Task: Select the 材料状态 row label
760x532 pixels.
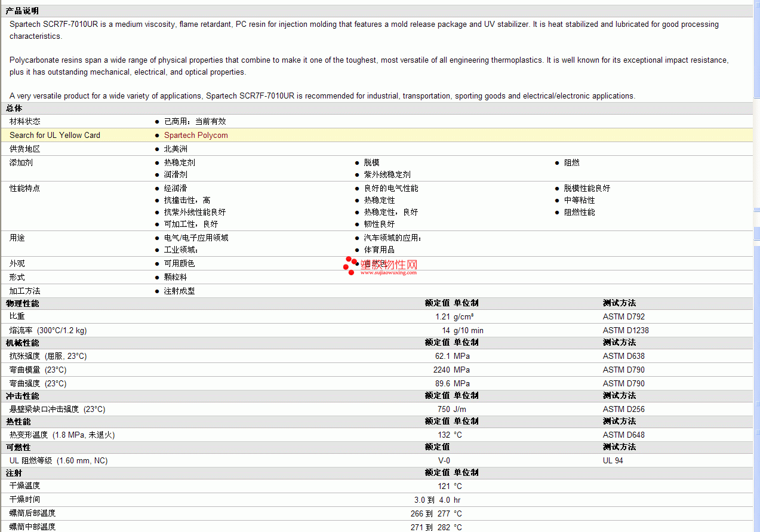Action: pyautogui.click(x=25, y=121)
